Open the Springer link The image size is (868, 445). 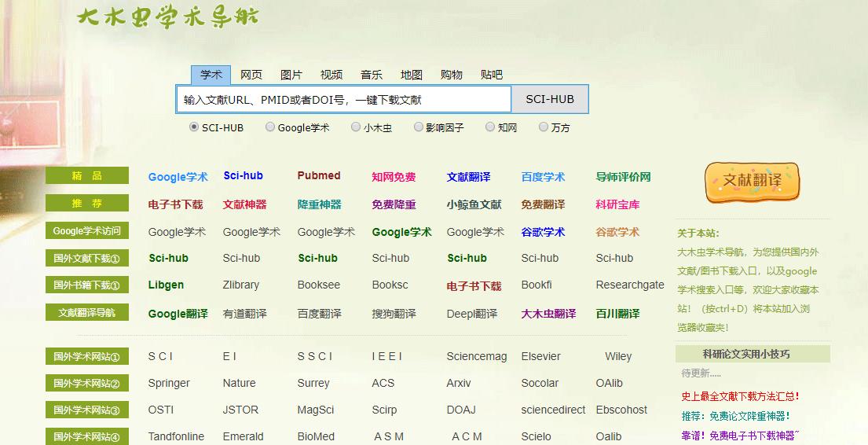pyautogui.click(x=169, y=383)
